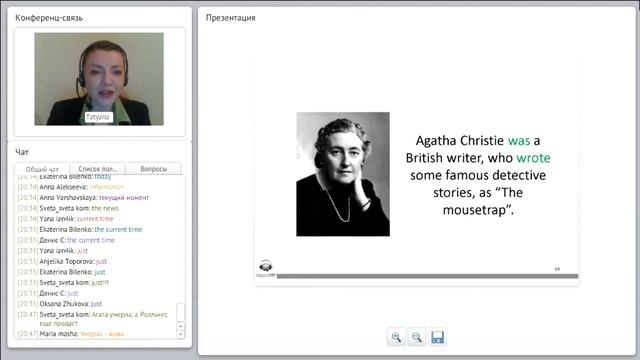The width and height of the screenshot is (640, 360).
Task: Click the word 'mousetrap' on the slide
Action: click(x=474, y=210)
